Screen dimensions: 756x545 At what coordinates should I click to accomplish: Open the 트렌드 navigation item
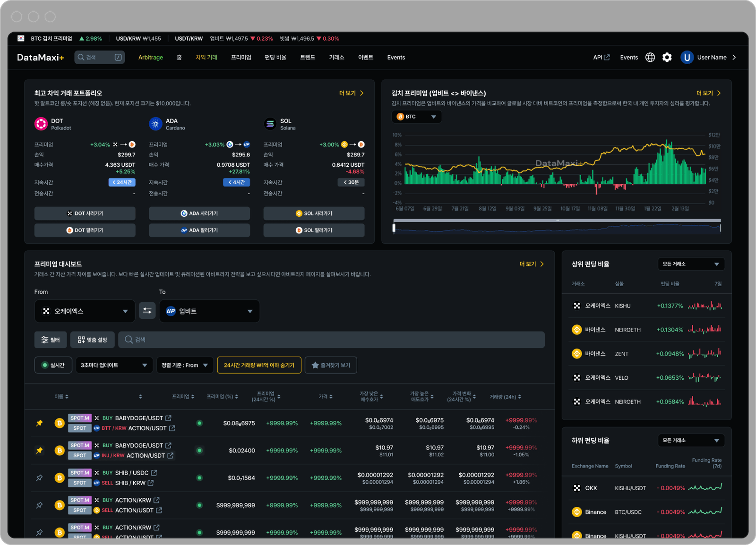pyautogui.click(x=308, y=58)
